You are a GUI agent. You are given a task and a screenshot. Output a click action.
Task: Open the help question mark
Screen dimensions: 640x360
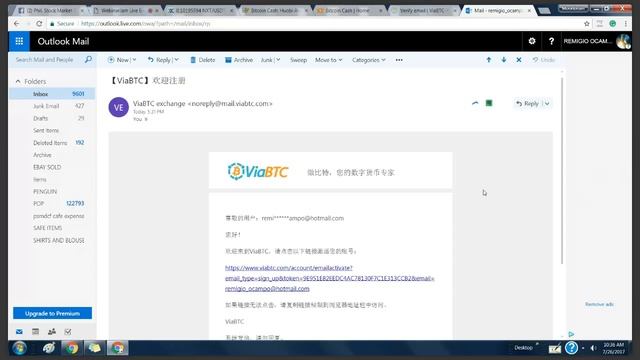point(551,41)
